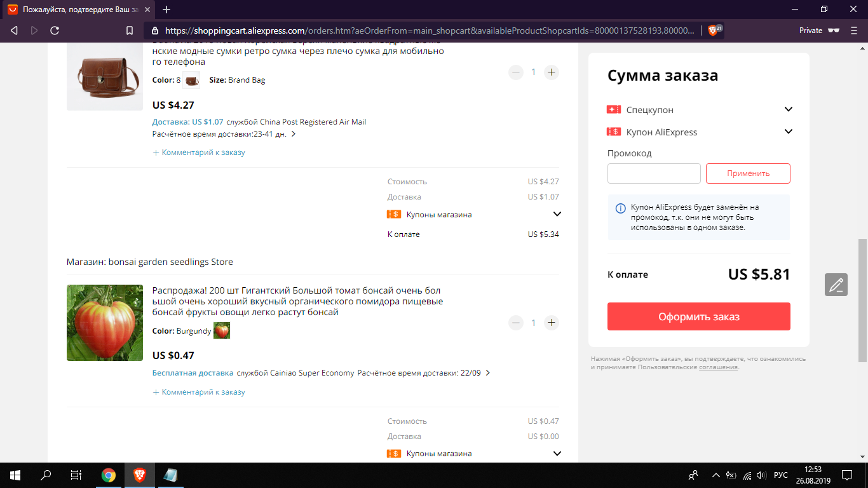The width and height of the screenshot is (868, 488).
Task: Select the Burgundy color swatch
Action: point(222,330)
